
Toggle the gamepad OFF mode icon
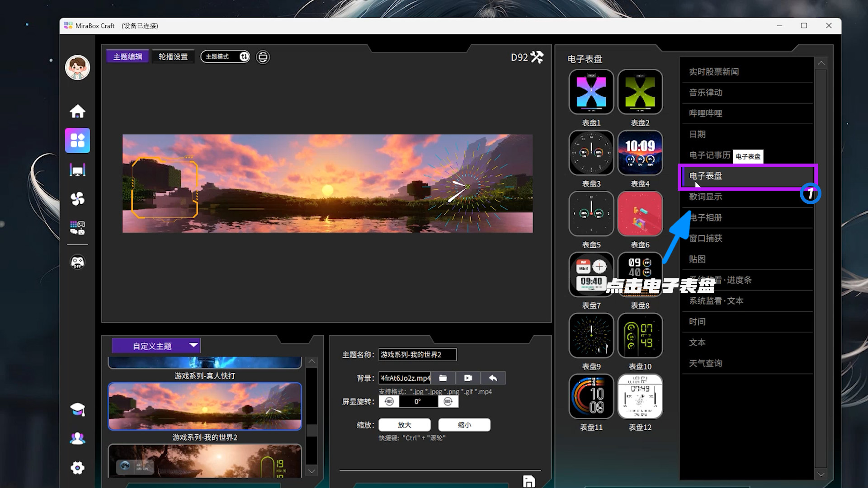77,262
